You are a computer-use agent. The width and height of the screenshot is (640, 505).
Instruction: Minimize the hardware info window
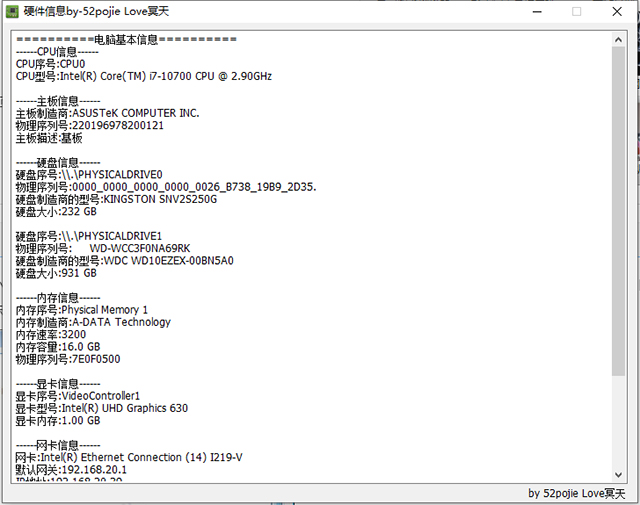point(537,11)
